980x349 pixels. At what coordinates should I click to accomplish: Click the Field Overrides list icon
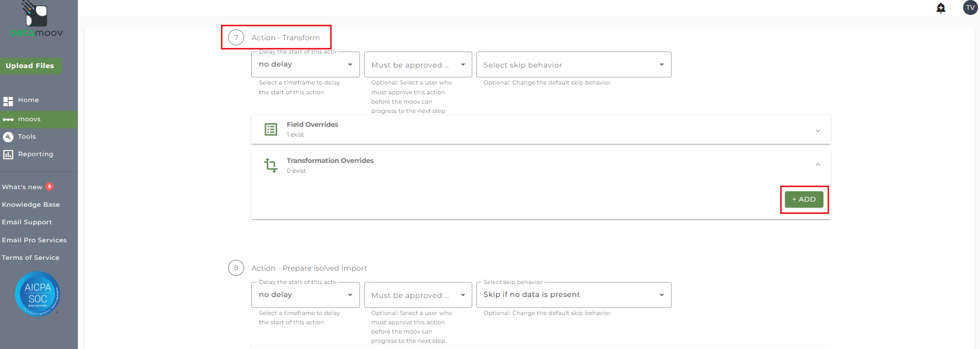point(271,129)
